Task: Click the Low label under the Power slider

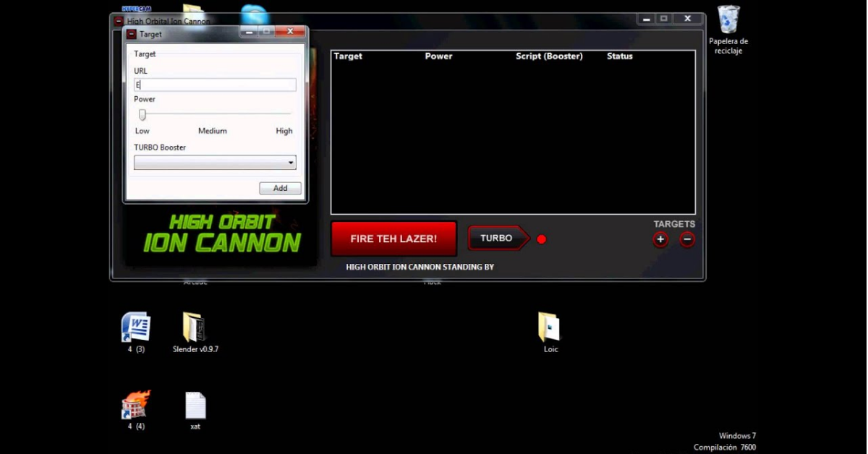Action: tap(142, 131)
